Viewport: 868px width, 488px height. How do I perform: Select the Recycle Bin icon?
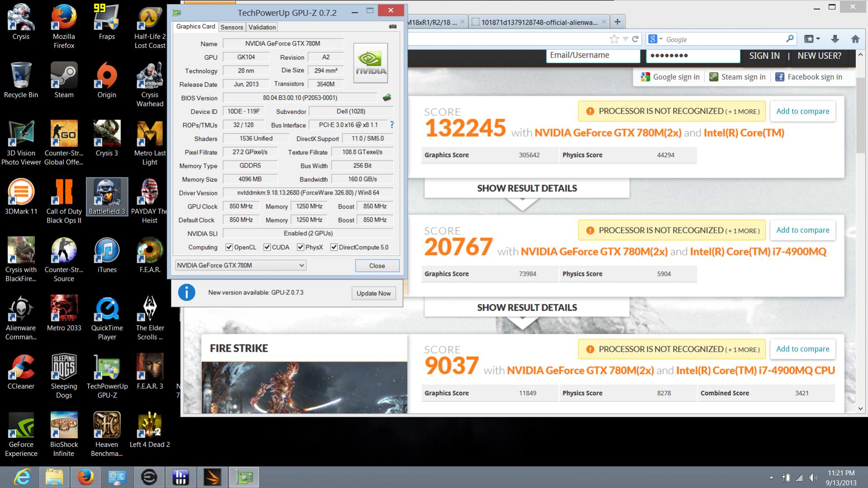(21, 80)
